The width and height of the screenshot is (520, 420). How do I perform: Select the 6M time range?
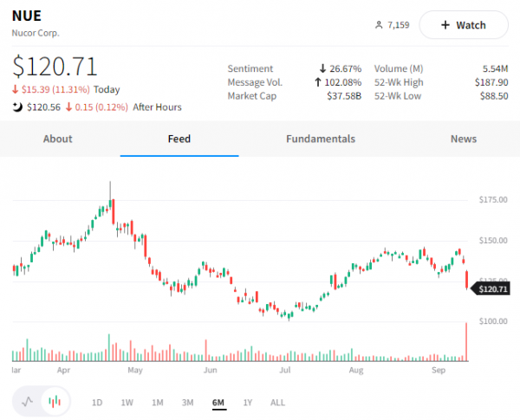[218, 403]
